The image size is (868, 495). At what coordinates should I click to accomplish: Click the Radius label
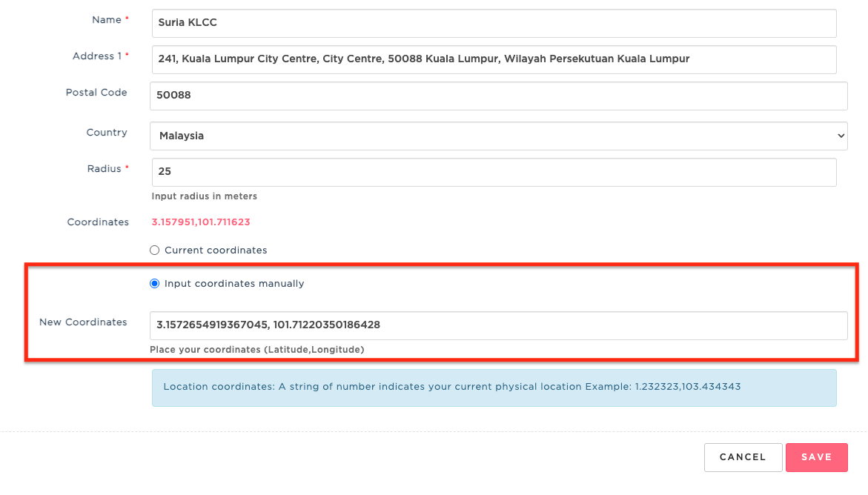click(x=104, y=169)
